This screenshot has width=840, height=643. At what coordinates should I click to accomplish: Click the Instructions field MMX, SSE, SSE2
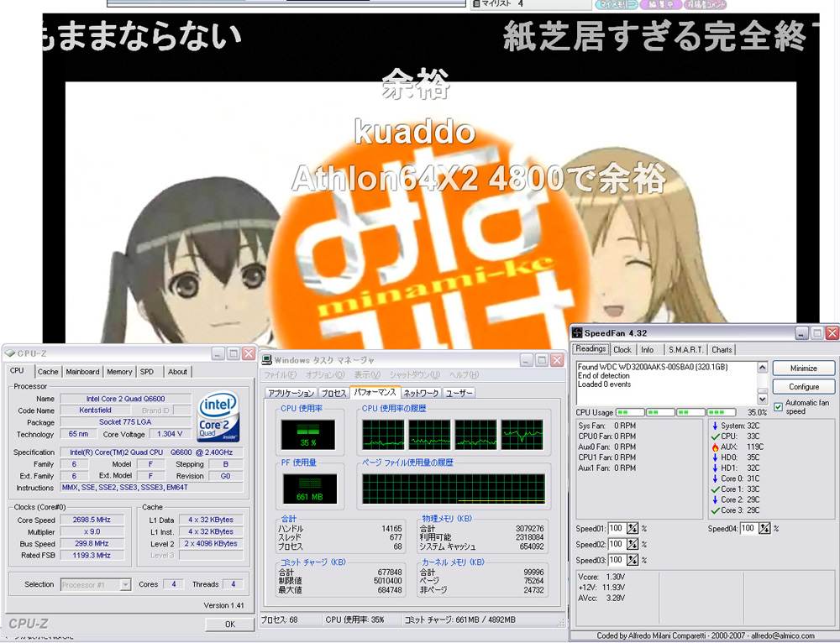pyautogui.click(x=151, y=488)
